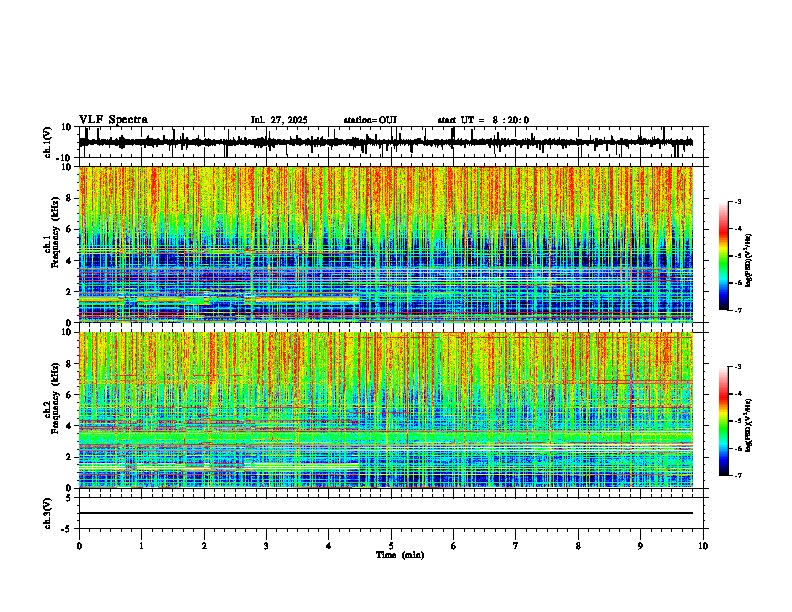
Task: Click the '6' kHz tick on ch.1 spectrogram
Action: (x=70, y=229)
